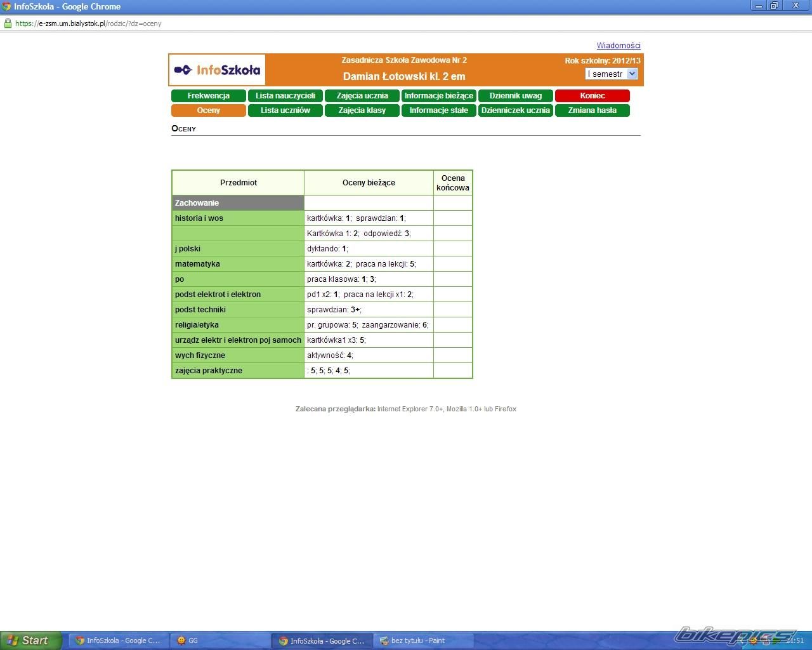Open Lista uczniów page
This screenshot has width=812, height=650.
click(285, 110)
